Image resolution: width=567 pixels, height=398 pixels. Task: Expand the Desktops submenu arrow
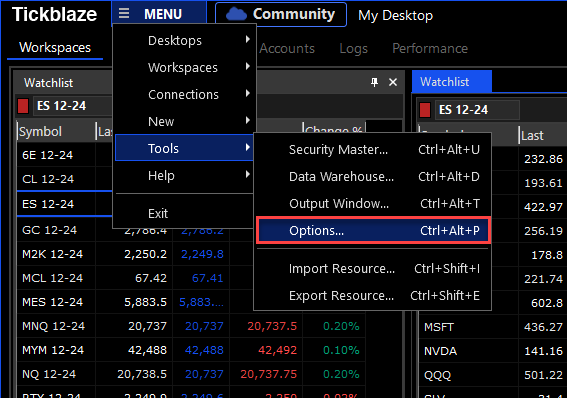[x=247, y=39]
